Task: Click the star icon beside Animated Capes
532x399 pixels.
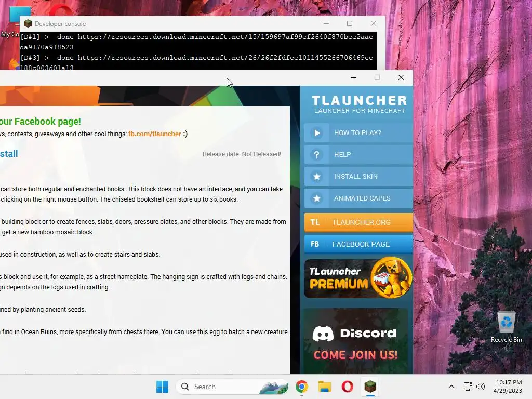Action: (317, 198)
